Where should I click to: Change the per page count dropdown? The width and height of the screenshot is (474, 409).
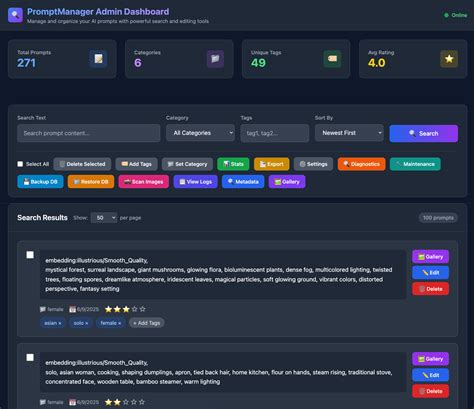(x=104, y=218)
